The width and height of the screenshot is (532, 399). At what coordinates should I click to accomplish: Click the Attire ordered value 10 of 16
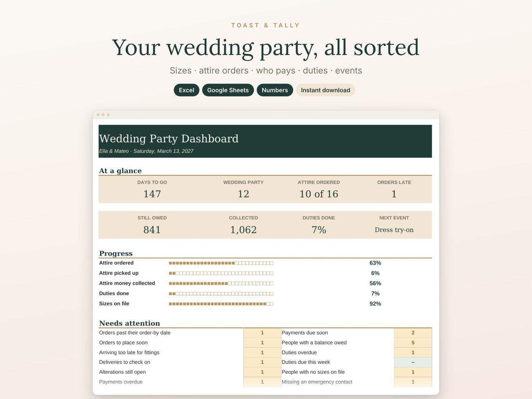(319, 194)
